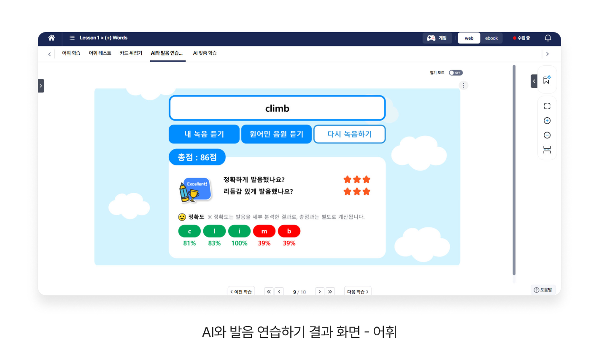Screen dimensions: 599x364
Task: Zoom in with the plus icon
Action: pyautogui.click(x=547, y=121)
